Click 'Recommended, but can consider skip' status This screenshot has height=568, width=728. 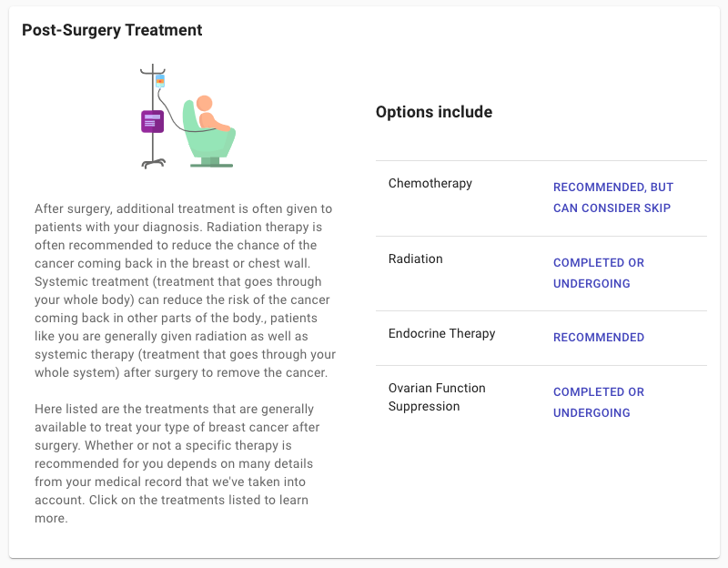pos(612,198)
